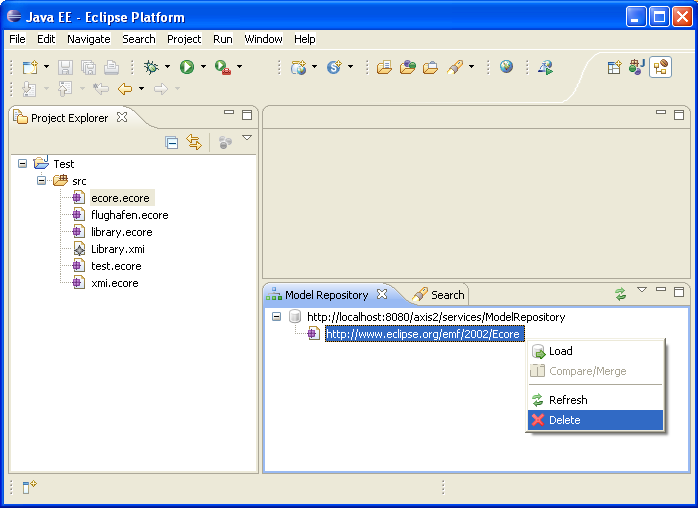
Task: Click the Save All toolbar icon
Action: click(89, 67)
